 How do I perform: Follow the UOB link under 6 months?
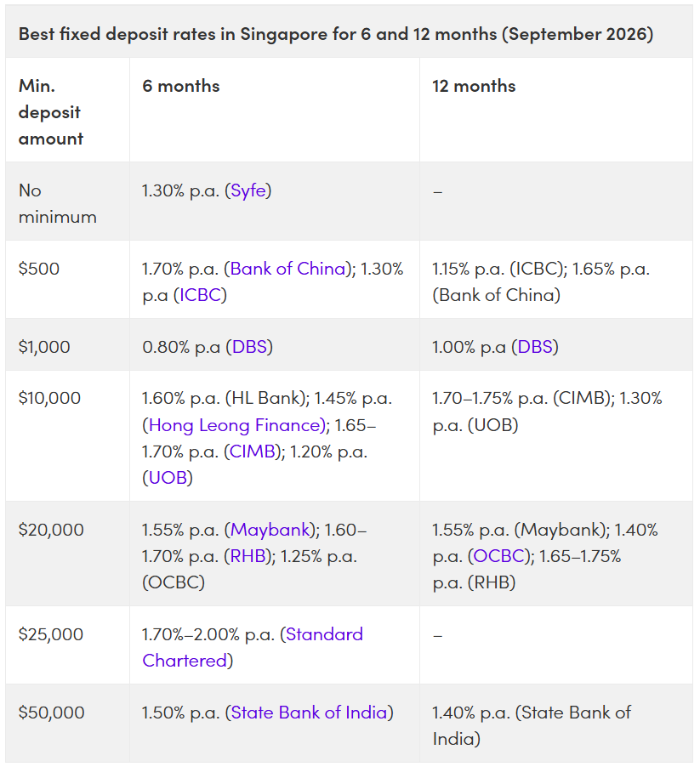[x=168, y=478]
